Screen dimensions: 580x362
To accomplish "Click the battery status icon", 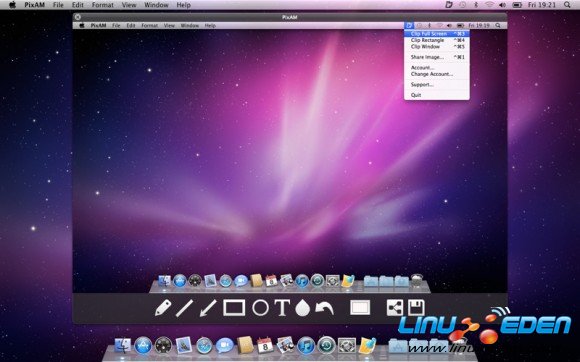I will (517, 5).
